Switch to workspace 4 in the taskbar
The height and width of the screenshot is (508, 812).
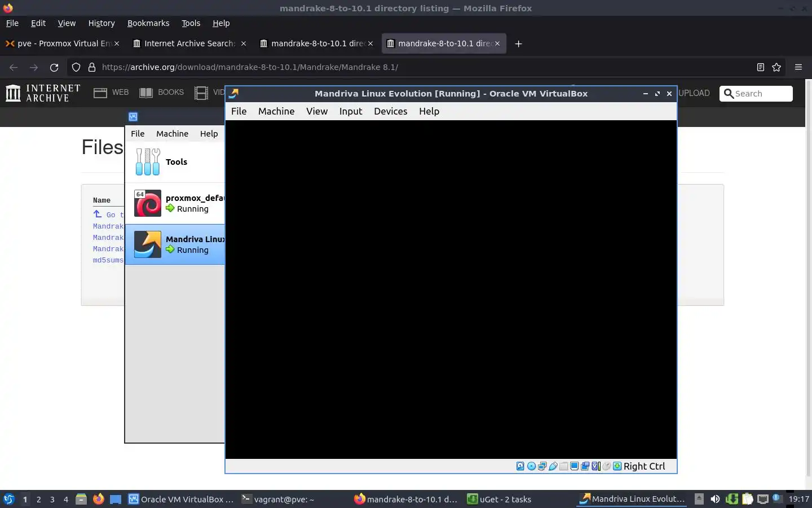(65, 499)
